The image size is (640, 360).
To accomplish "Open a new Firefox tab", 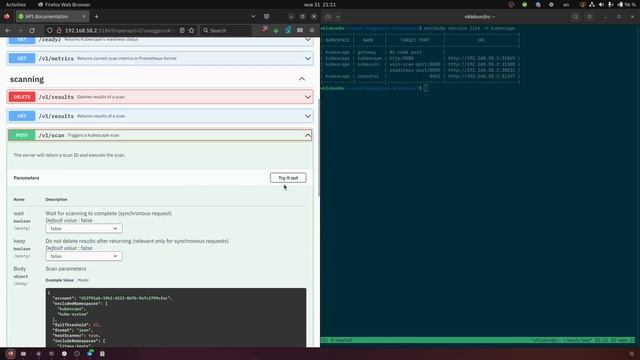I will click(96, 16).
